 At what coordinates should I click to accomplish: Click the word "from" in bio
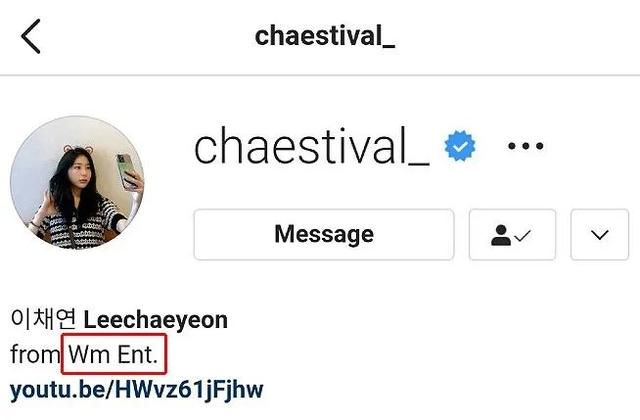(35, 354)
